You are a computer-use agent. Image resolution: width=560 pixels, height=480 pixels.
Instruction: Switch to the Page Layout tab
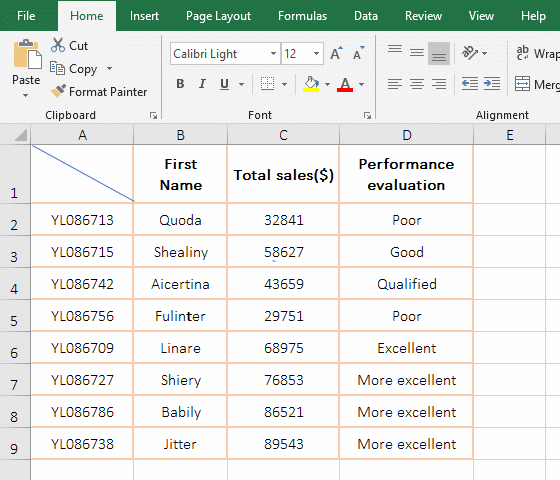click(x=218, y=16)
